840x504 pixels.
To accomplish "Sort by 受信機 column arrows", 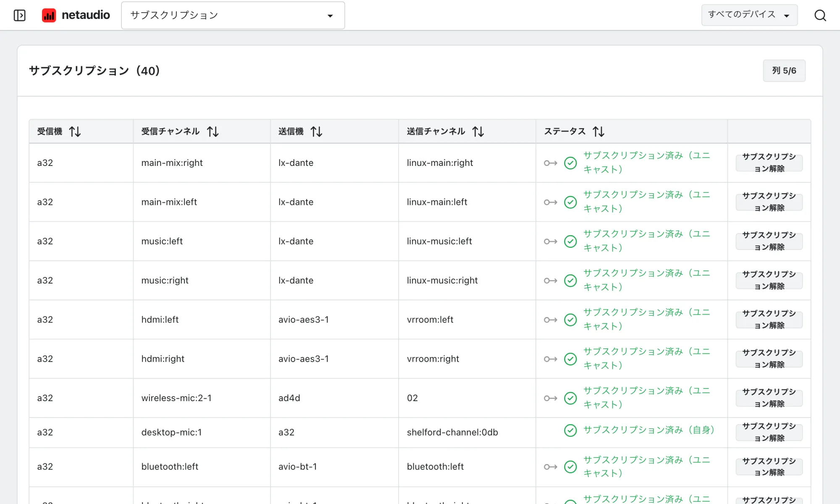I will coord(75,132).
